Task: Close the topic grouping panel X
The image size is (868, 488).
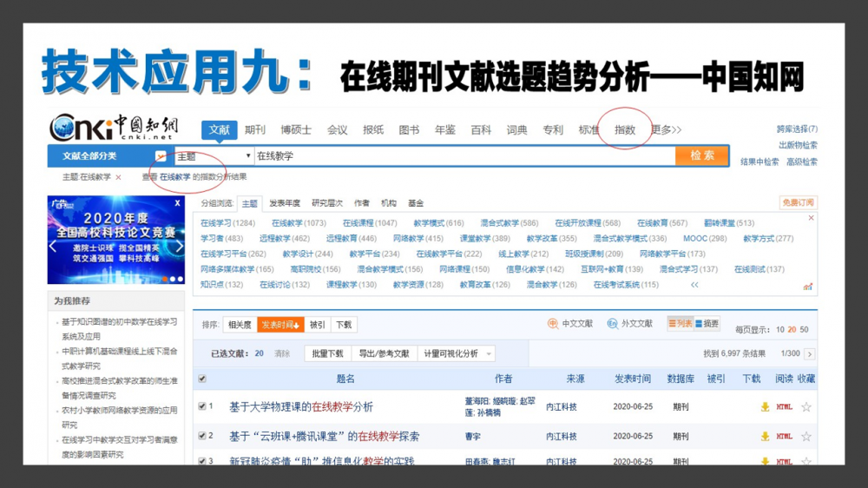Action: point(811,218)
